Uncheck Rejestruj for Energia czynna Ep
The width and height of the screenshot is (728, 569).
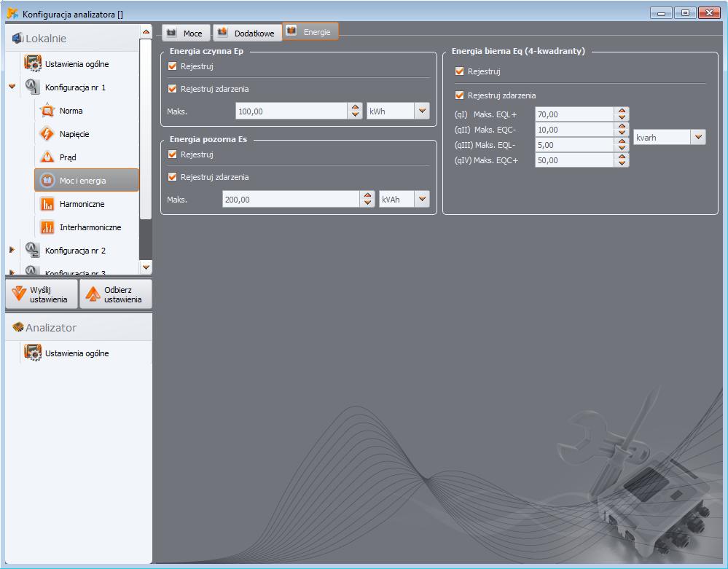point(172,66)
